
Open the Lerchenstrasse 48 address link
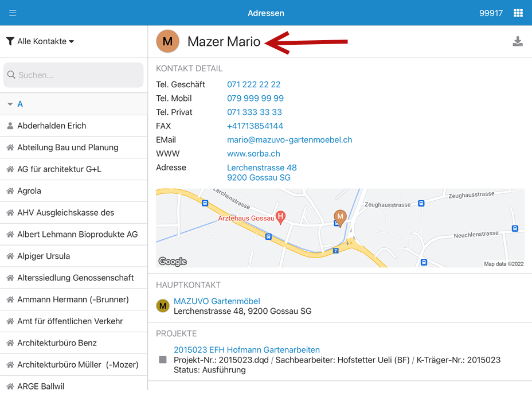pos(261,168)
